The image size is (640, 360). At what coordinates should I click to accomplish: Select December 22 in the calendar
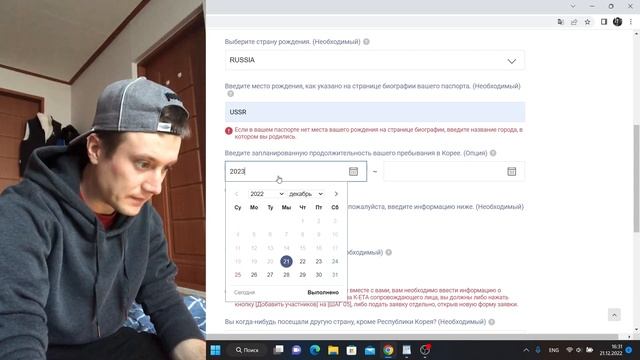pyautogui.click(x=302, y=261)
